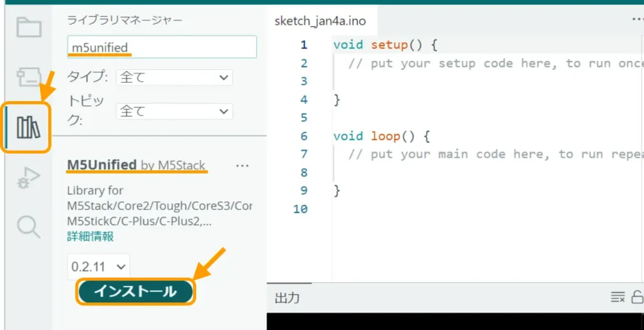
Task: Toggle the output scroll lock icon
Action: (636, 297)
